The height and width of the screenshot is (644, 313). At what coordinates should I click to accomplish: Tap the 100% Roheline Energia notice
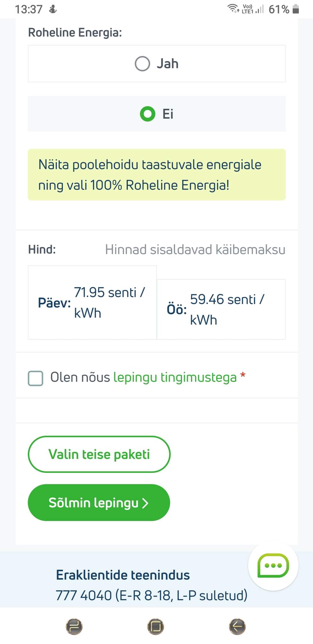156,175
